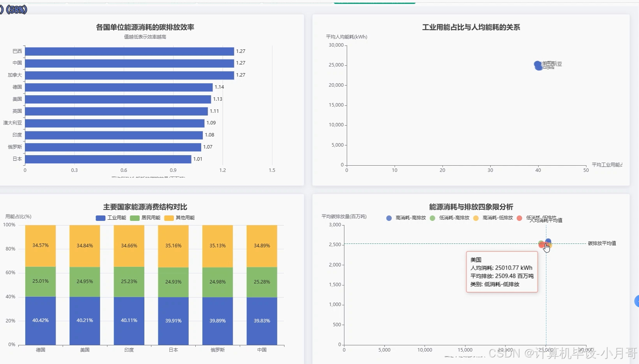Viewport: 639px width, 364px height.
Task: Click 印度's blue 40.11% stacked segment
Action: tap(129, 321)
